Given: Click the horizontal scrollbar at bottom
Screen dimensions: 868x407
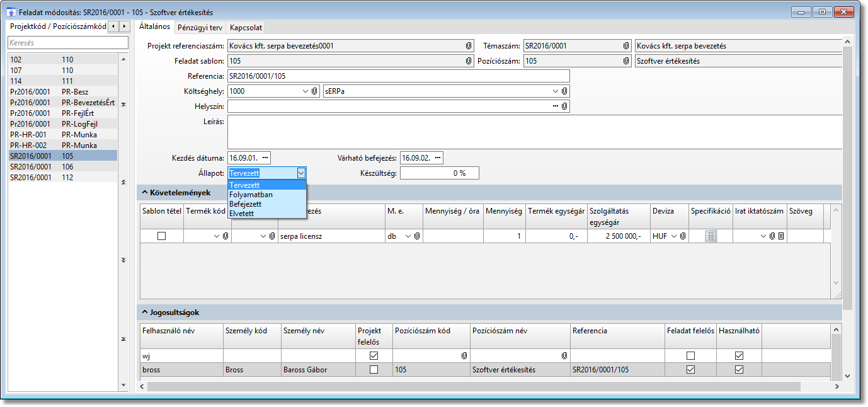Looking at the screenshot, I should (x=472, y=386).
